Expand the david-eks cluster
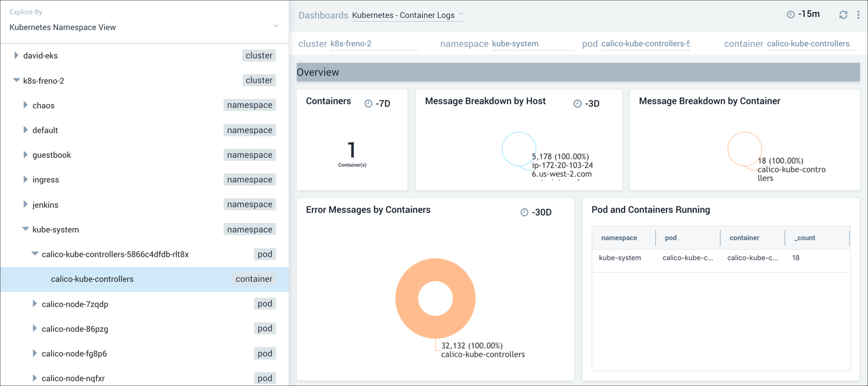 click(x=16, y=56)
